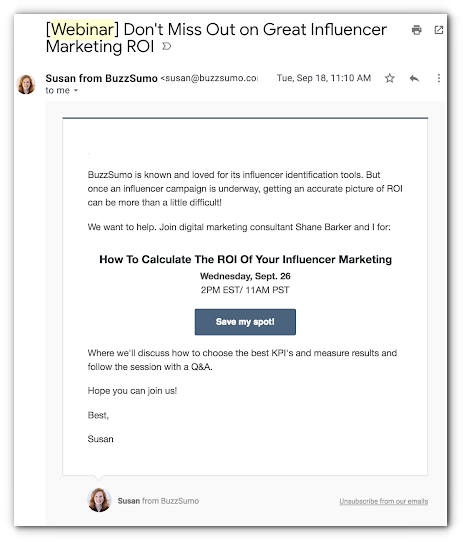Print the email using the printer icon
This screenshot has width=463, height=542.
pos(417,30)
